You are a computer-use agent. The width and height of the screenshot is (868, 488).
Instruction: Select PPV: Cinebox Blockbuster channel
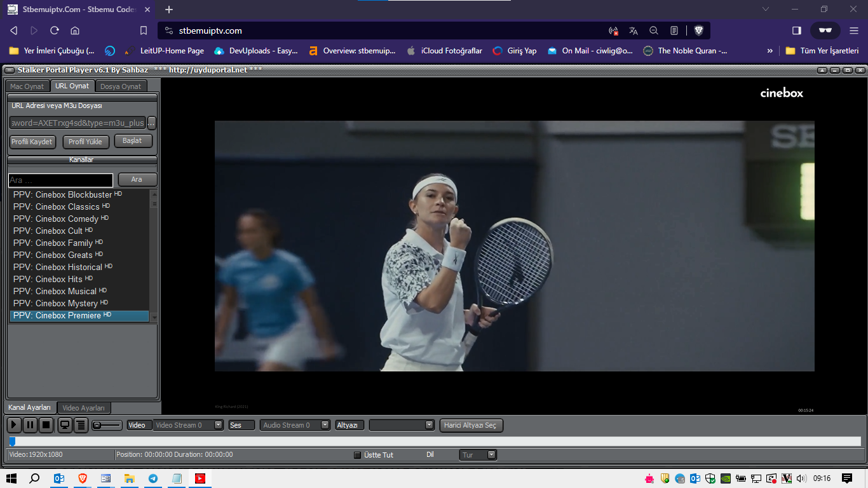point(79,194)
